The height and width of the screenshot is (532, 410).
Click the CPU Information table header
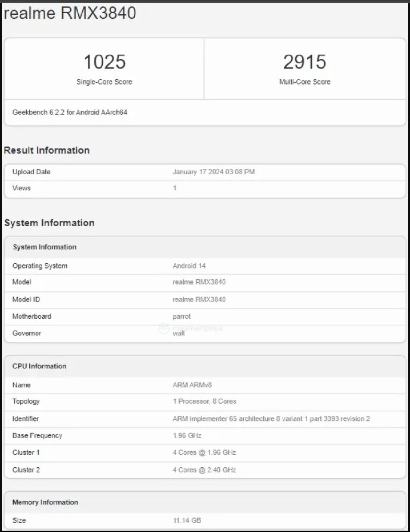click(x=39, y=366)
